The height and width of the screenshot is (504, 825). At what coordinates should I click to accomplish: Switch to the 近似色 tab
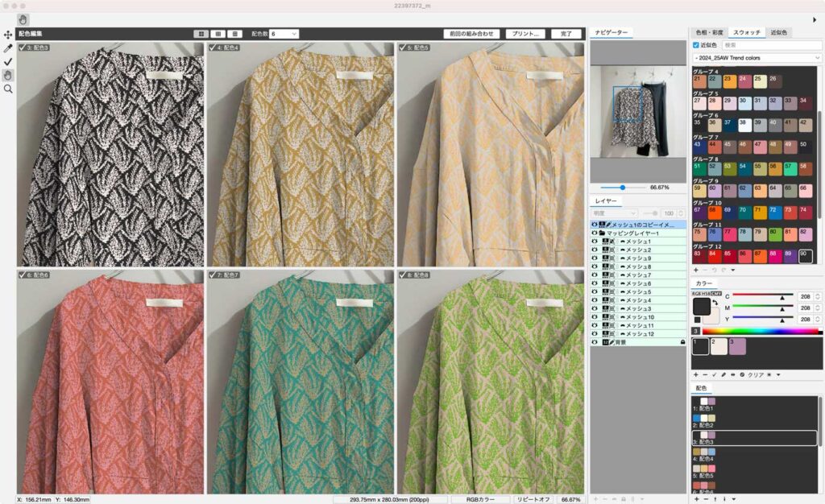[x=779, y=32]
